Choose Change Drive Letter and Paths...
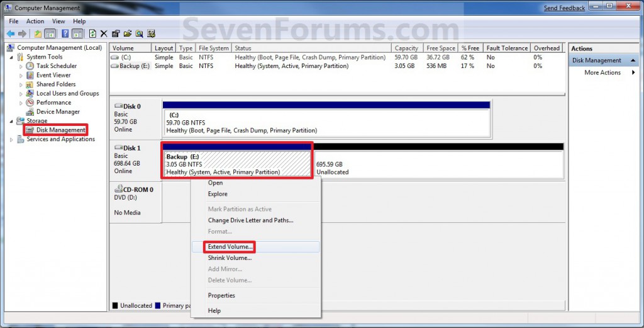644x328 pixels. (x=255, y=220)
